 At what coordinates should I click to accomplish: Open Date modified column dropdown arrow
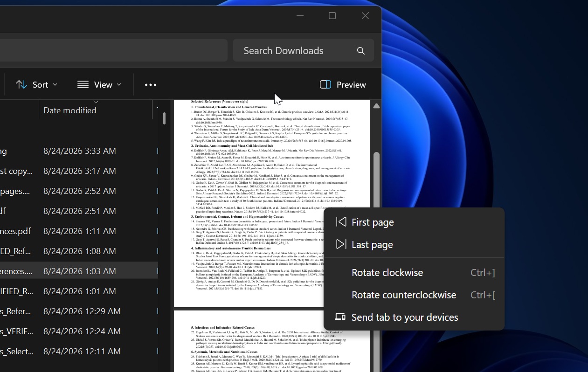[96, 102]
